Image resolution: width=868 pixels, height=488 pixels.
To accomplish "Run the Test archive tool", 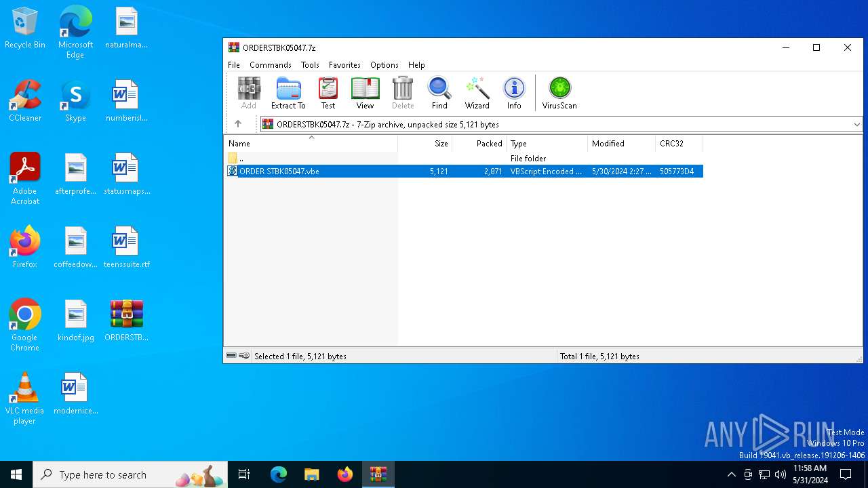I will coord(328,93).
